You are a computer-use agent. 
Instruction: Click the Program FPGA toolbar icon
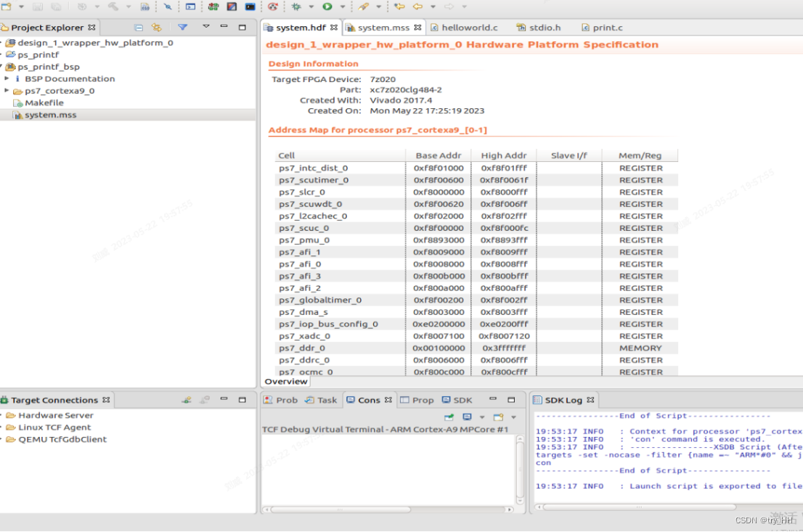tap(213, 7)
